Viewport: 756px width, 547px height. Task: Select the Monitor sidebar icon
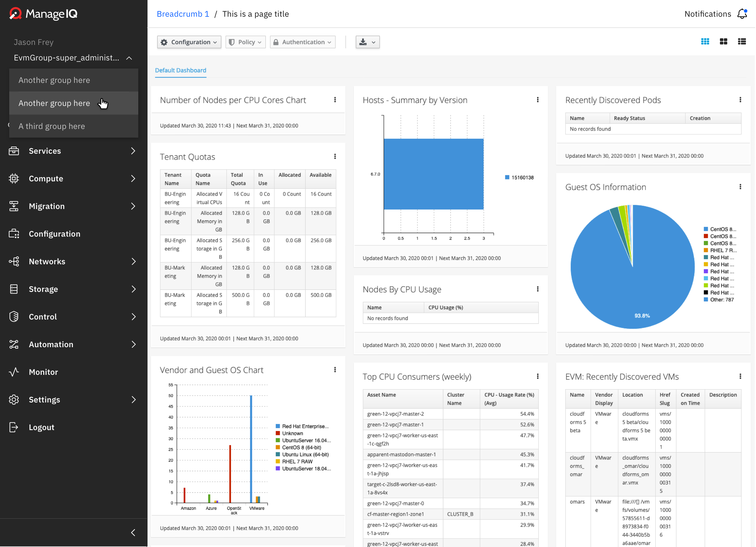pos(14,372)
